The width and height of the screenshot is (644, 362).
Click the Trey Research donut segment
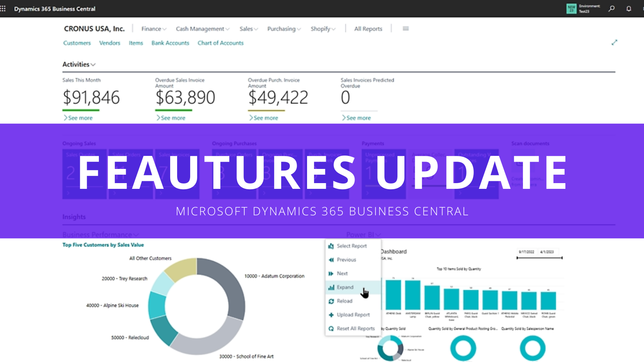point(163,283)
